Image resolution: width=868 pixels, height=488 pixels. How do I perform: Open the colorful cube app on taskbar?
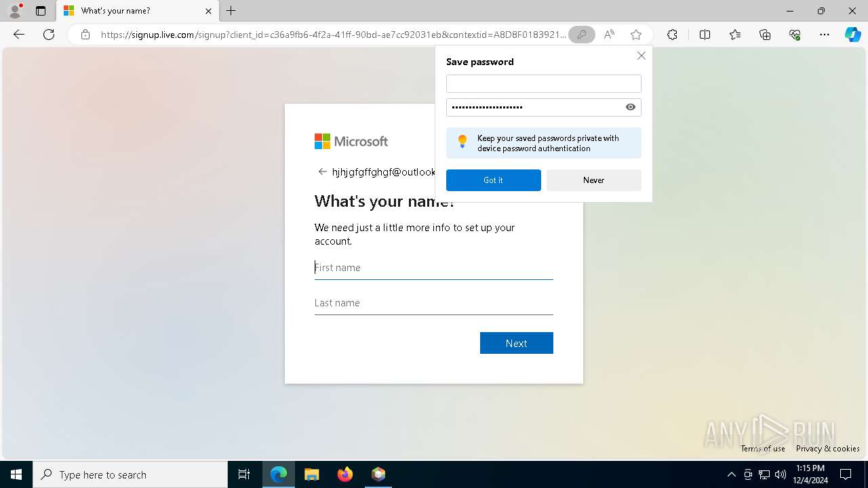click(378, 474)
